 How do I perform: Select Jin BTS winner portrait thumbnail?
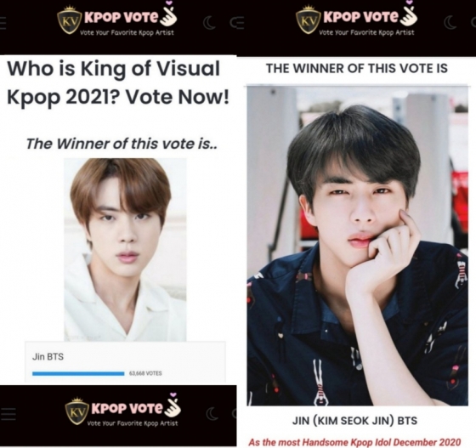point(125,249)
